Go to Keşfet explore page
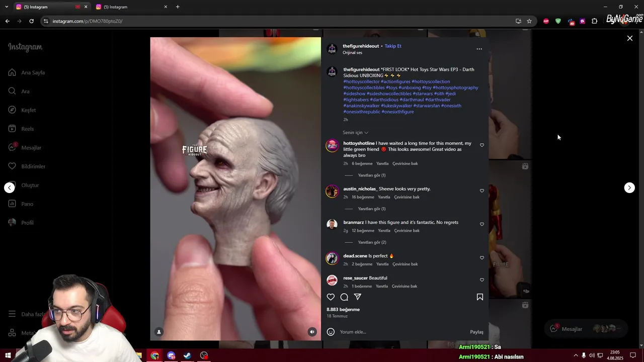 click(x=22, y=110)
